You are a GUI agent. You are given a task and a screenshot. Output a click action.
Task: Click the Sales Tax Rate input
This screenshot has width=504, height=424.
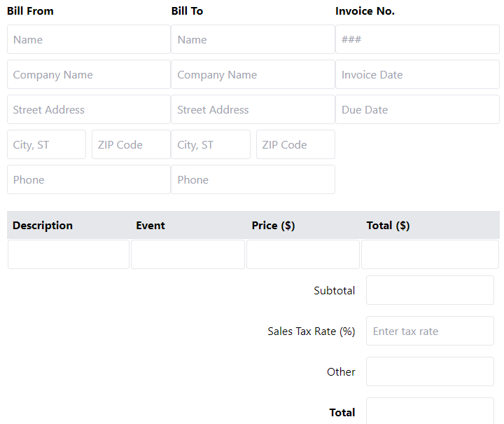click(x=430, y=331)
